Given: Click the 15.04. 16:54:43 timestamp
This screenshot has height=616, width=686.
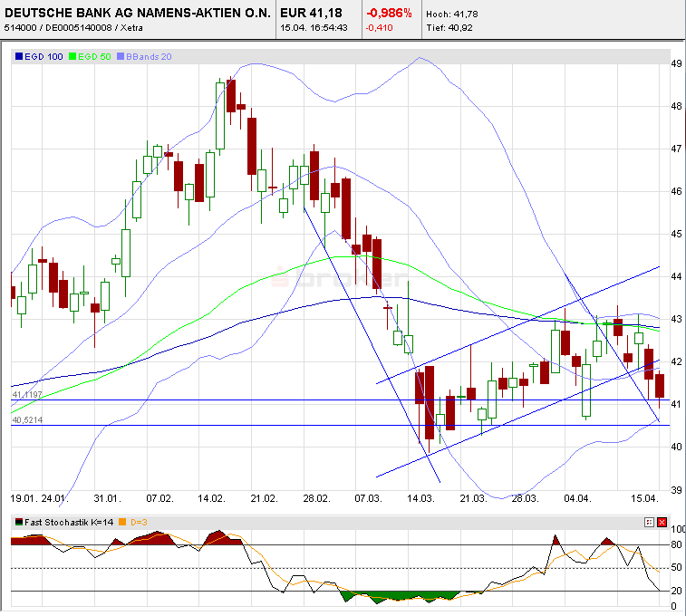Looking at the screenshot, I should point(314,27).
